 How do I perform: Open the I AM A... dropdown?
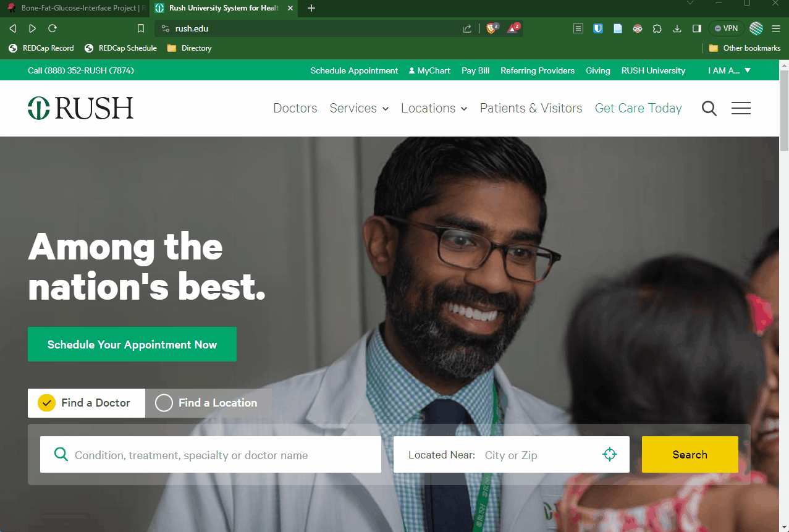729,70
